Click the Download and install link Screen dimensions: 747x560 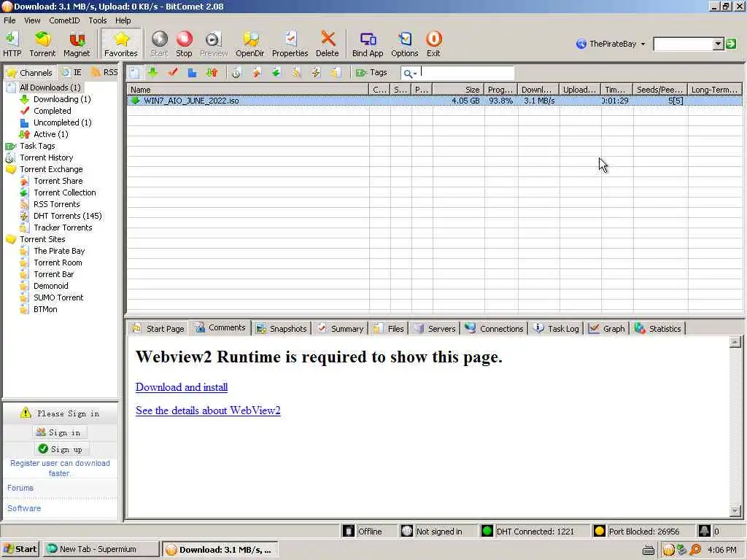[x=182, y=387]
